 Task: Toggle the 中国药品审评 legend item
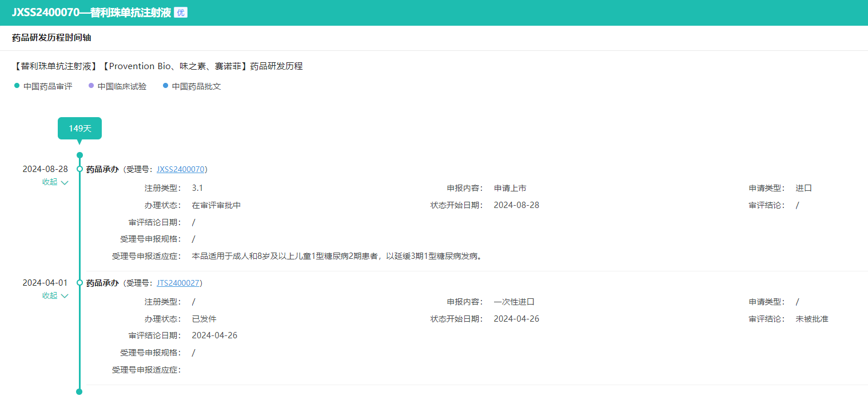43,86
